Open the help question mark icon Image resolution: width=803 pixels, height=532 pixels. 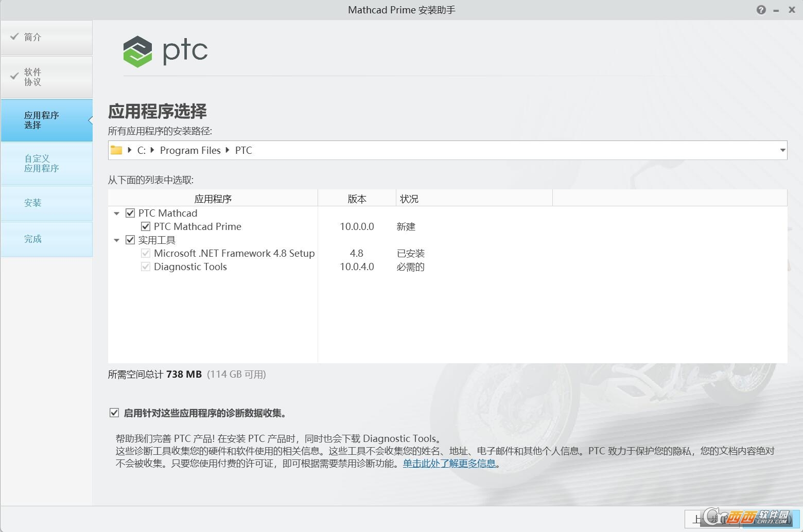[x=761, y=10]
